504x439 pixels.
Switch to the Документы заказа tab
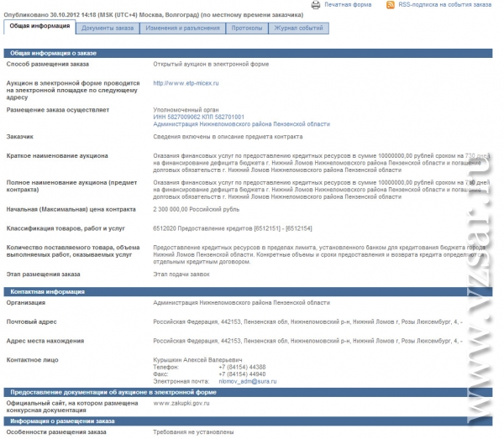[x=108, y=29]
